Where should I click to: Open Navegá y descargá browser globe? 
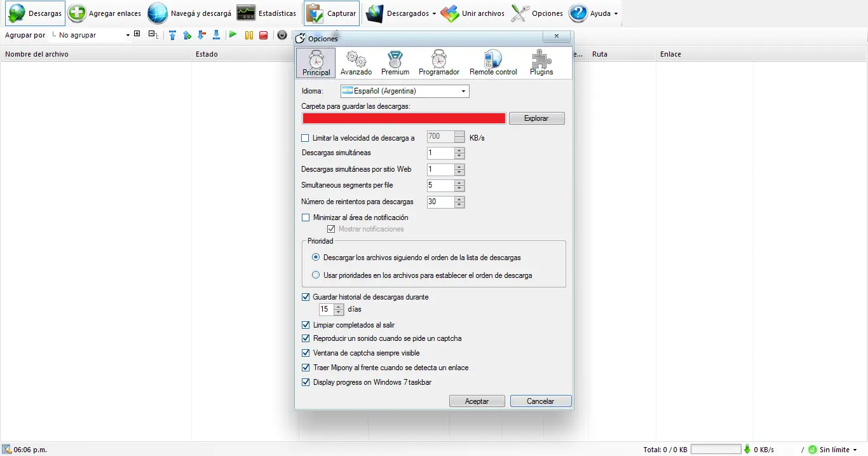(158, 13)
